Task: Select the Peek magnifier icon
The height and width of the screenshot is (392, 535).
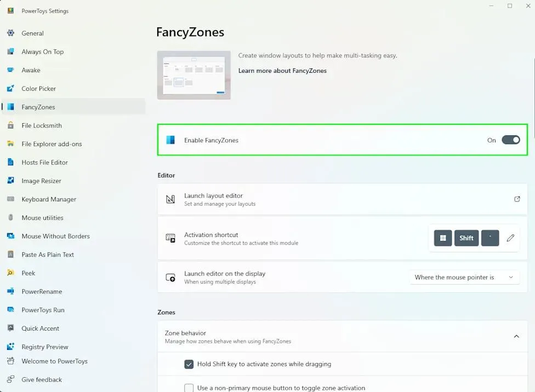Action: (x=10, y=273)
